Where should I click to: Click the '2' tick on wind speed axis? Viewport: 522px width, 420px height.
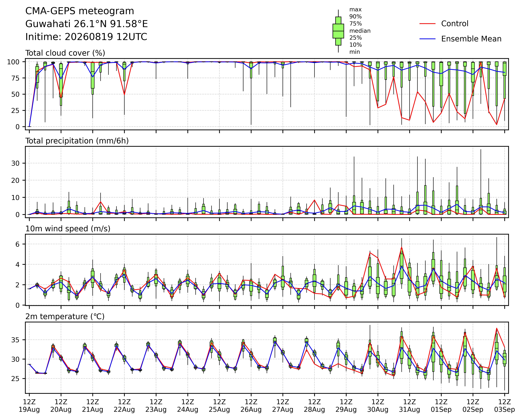coord(17,285)
